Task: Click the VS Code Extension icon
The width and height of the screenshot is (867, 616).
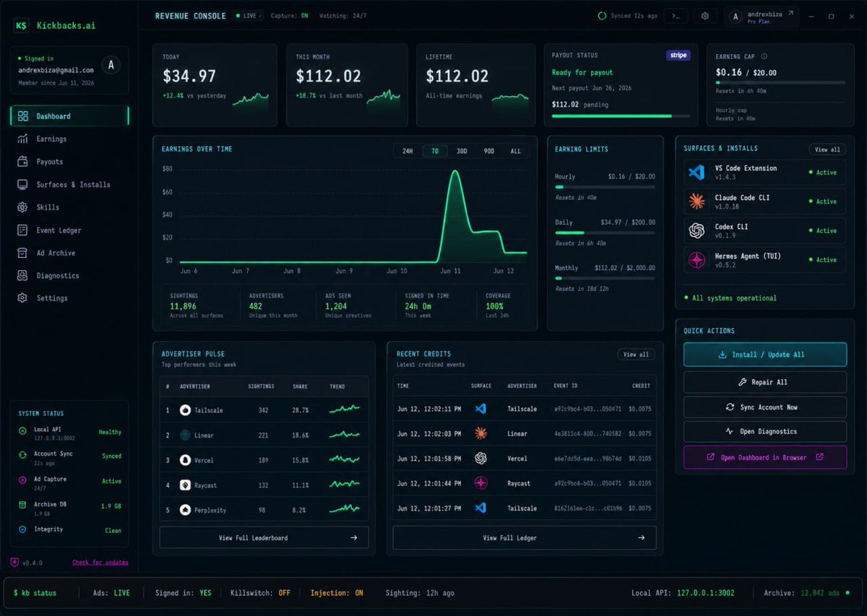Action: (696, 173)
